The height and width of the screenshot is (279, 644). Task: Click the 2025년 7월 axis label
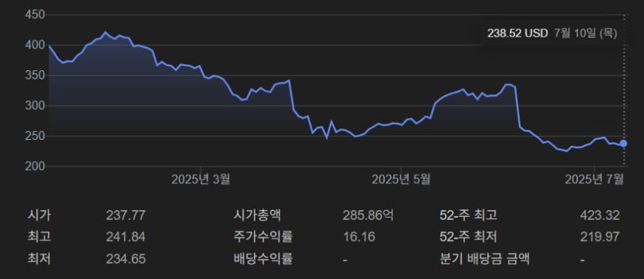pyautogui.click(x=595, y=180)
